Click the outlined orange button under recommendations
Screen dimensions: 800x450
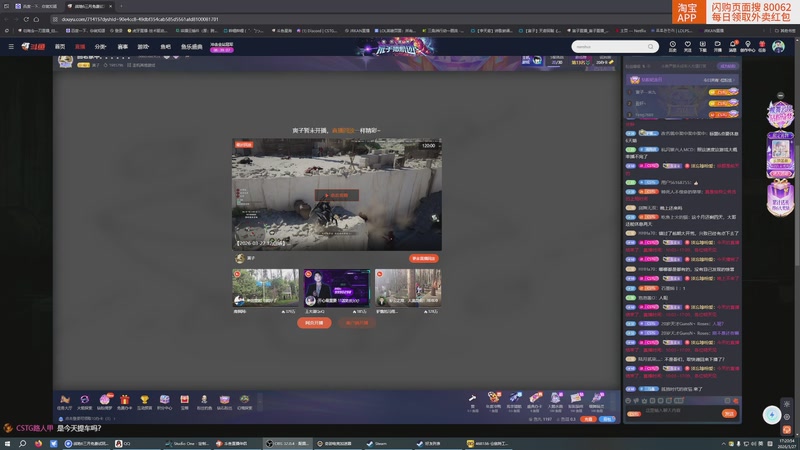point(357,323)
